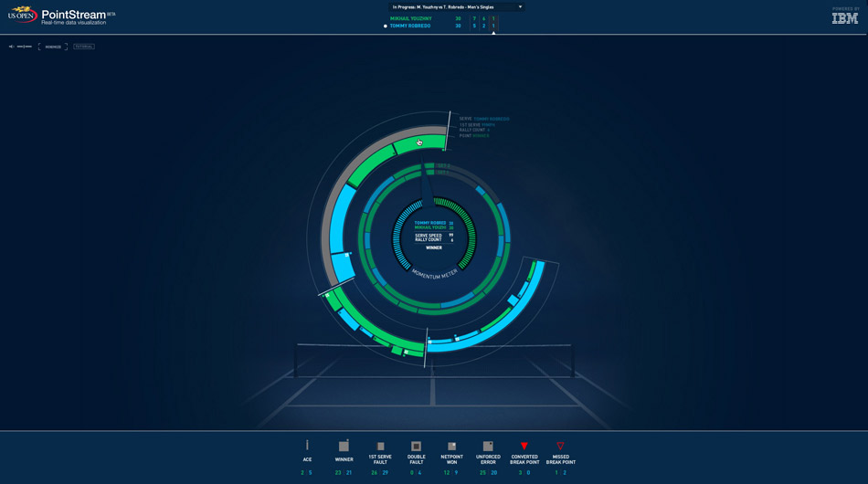Click the Netpoint Won counts 12 | 9
The image size is (868, 484).
coord(451,473)
